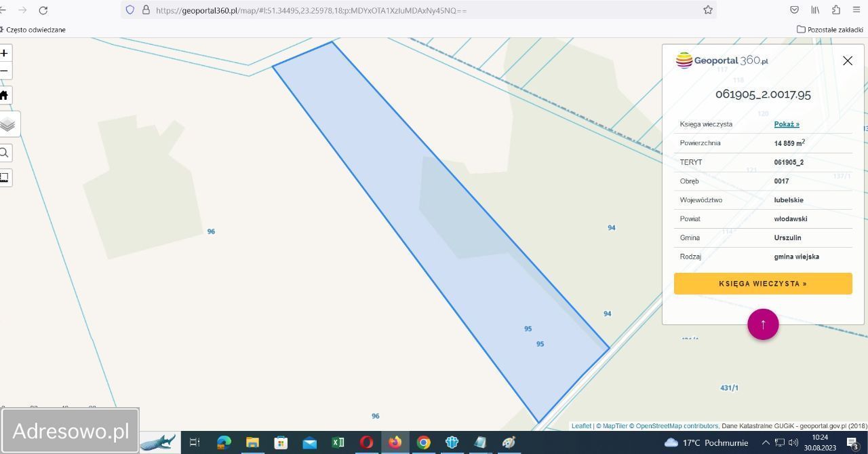868x454 pixels.
Task: Click the Województwo value lubelskie
Action: (x=789, y=200)
